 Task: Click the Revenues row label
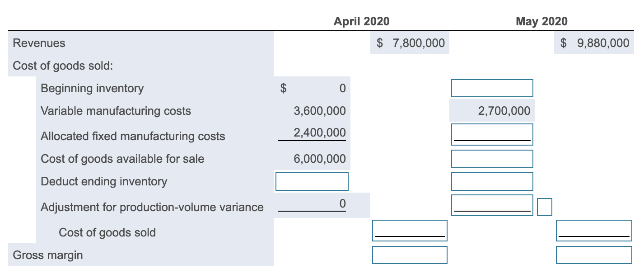(39, 43)
